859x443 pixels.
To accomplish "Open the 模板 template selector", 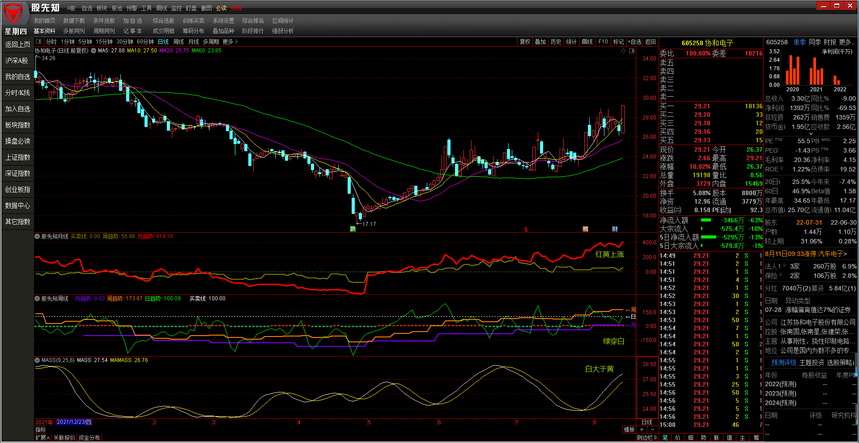I will tap(629, 429).
